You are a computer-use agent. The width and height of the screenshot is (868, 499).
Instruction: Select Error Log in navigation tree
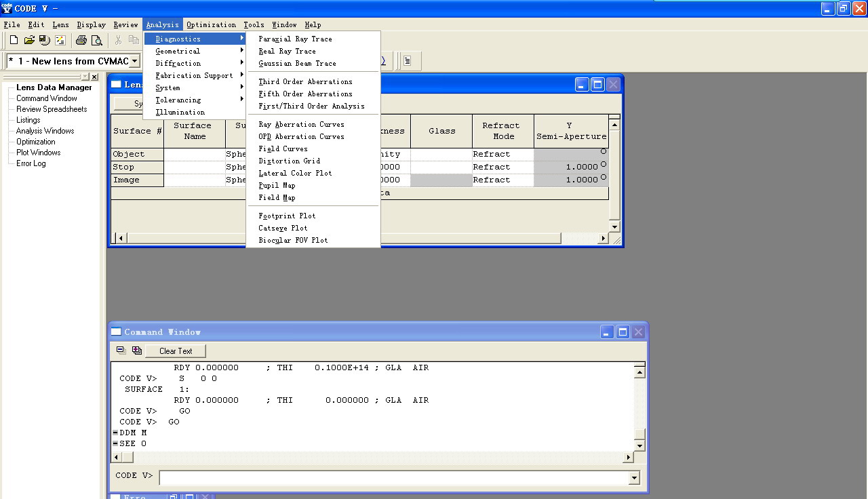(x=31, y=163)
